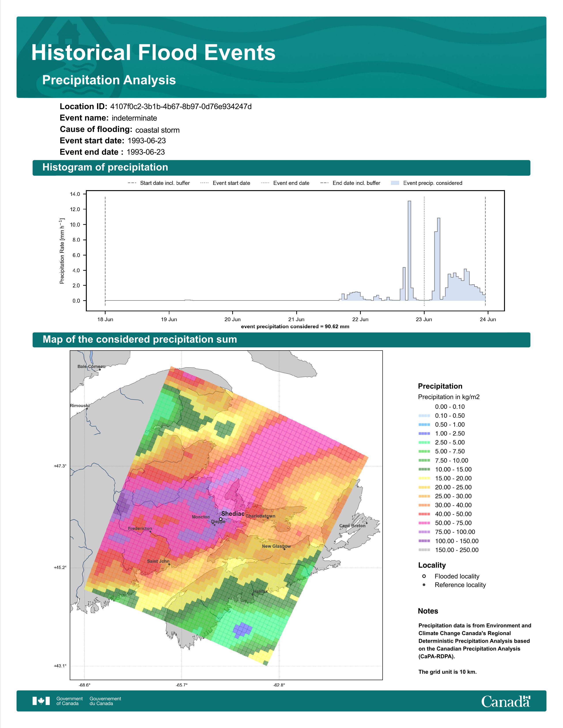Click the 50.00 - 75.00 legend color swatch
The height and width of the screenshot is (728, 563).
(424, 523)
